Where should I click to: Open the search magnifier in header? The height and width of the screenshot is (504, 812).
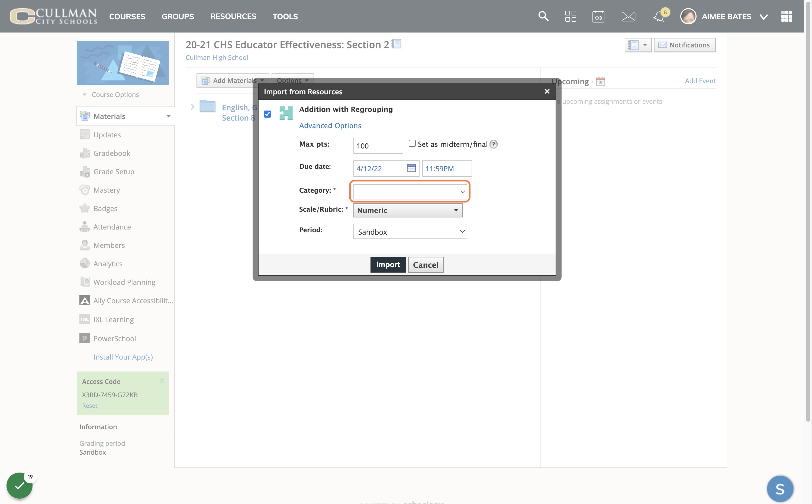pyautogui.click(x=543, y=16)
